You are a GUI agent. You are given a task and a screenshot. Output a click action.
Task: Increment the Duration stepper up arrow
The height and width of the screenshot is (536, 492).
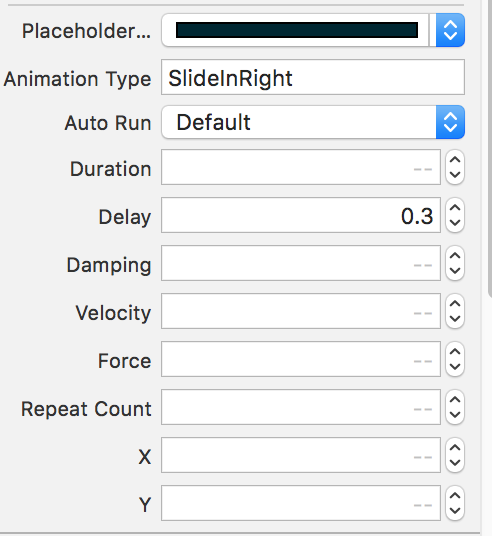click(455, 160)
